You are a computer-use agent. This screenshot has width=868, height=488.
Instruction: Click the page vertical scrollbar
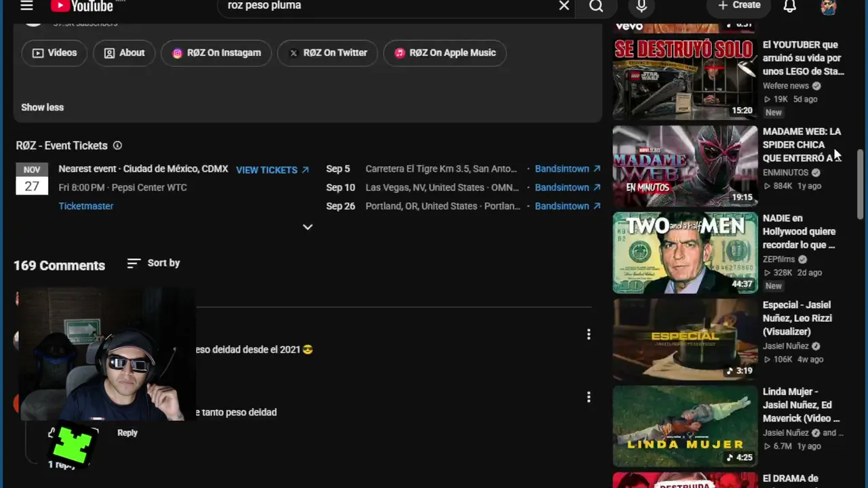pos(861,183)
